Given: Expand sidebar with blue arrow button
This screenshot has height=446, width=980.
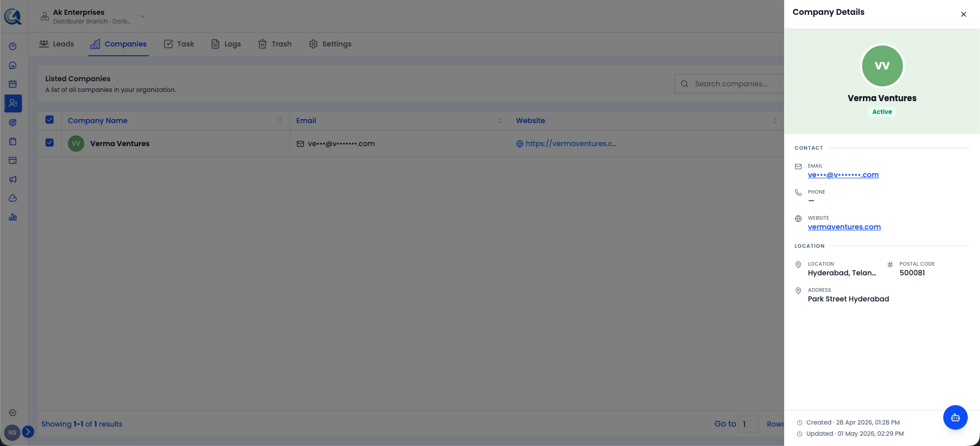Looking at the screenshot, I should coord(28,432).
